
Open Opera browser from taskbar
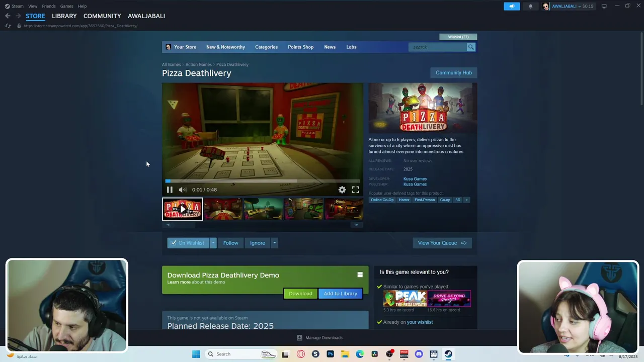point(301,354)
